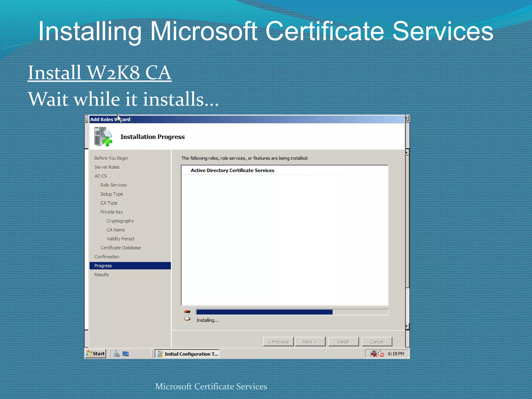Select the CA Name step
532x399 pixels.
(116, 230)
